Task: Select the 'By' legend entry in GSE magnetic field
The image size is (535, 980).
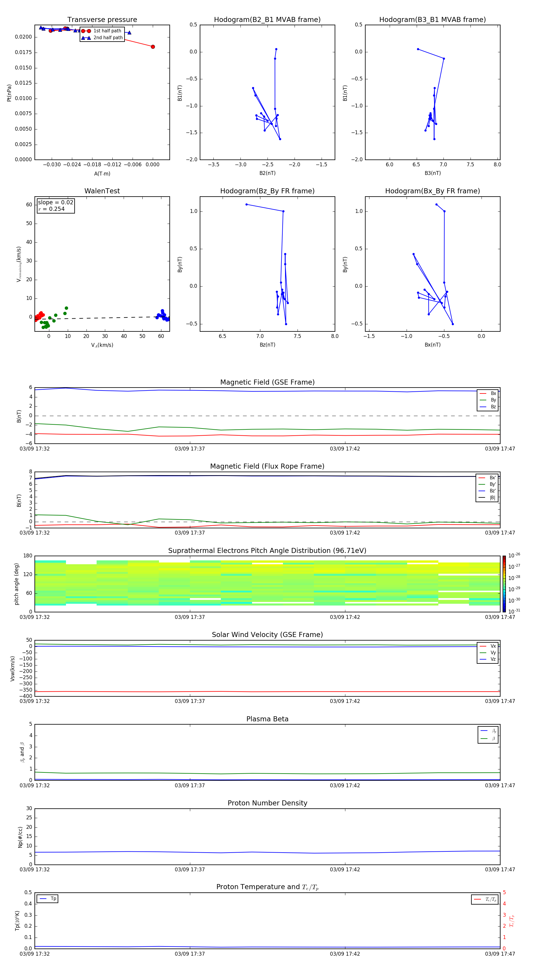Action: pos(488,400)
